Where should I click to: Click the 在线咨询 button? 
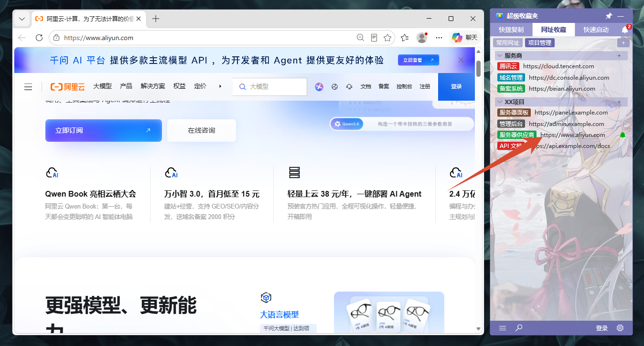(x=202, y=130)
